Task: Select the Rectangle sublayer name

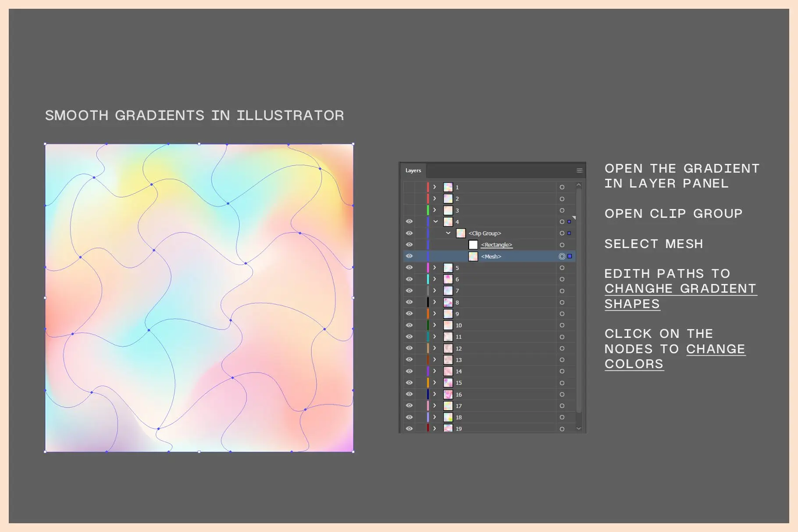Action: 496,245
